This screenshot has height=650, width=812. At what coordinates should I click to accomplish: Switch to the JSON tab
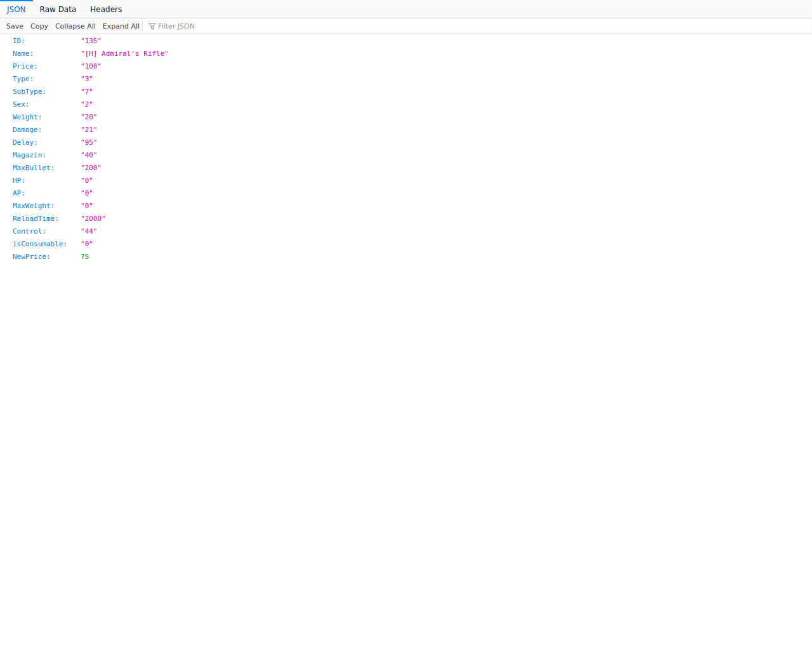(16, 10)
